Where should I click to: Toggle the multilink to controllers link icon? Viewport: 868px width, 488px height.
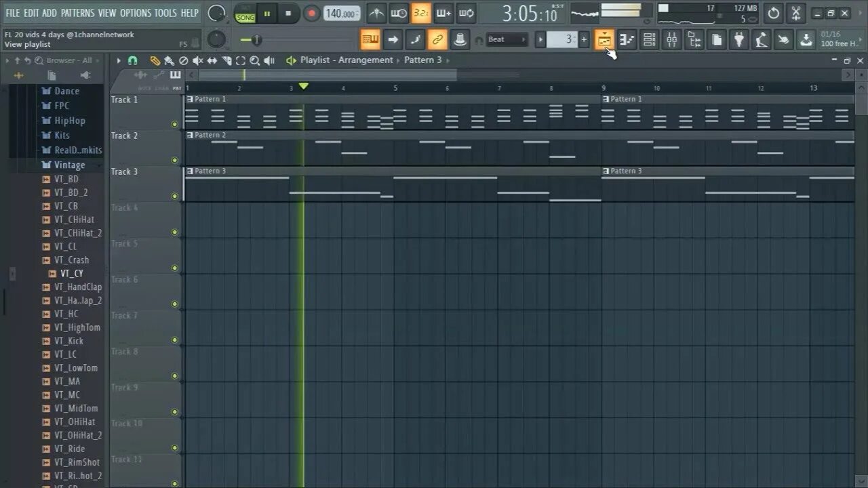[x=437, y=39]
